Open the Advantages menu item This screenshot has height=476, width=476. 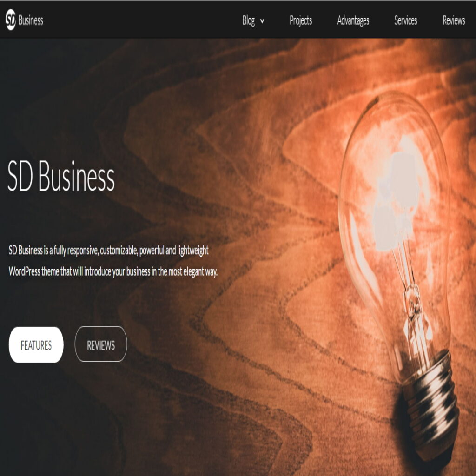(x=353, y=20)
